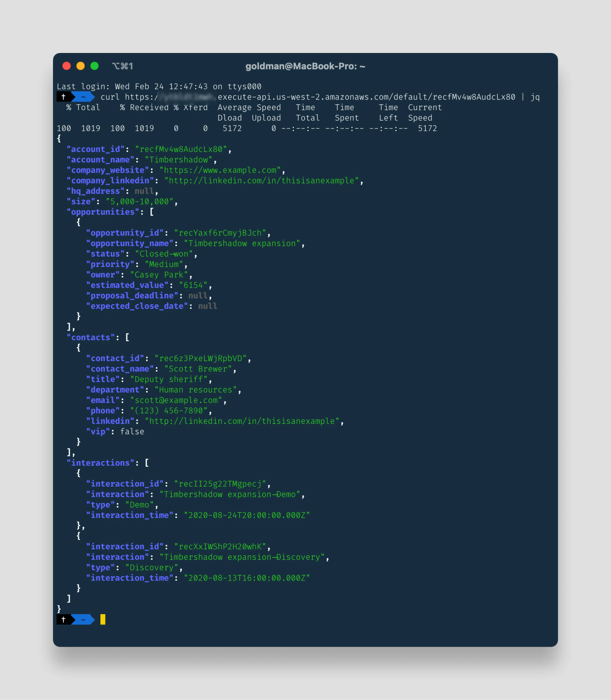Click the blurred API hostname in URL
Viewport: 611px width, 700px height.
coord(187,97)
